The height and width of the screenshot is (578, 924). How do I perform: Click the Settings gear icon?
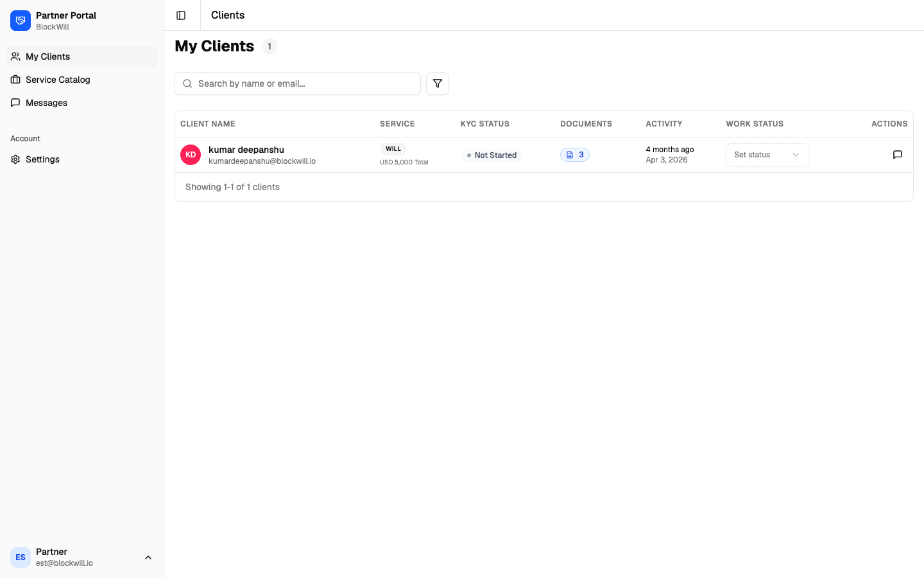[15, 159]
